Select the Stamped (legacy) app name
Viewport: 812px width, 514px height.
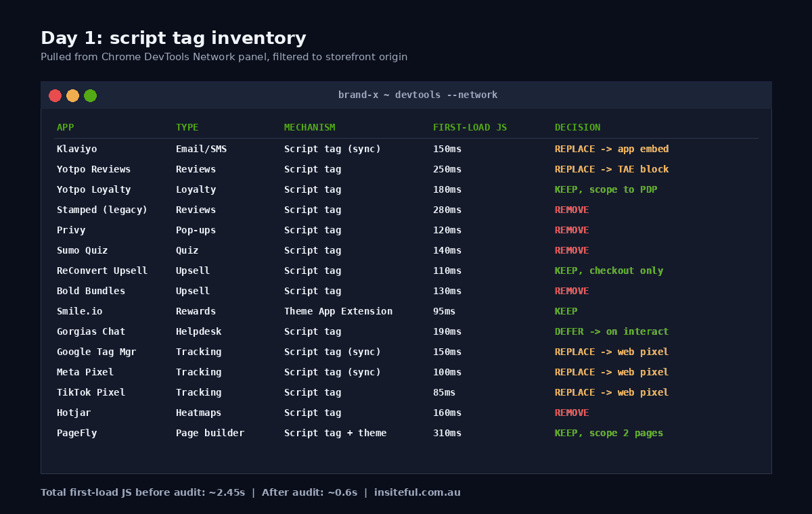102,210
